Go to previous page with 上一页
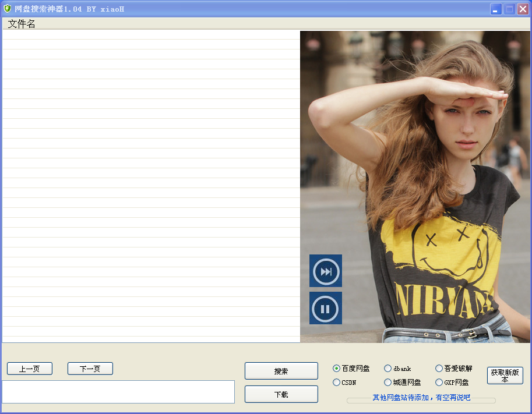The width and height of the screenshot is (532, 414). 30,369
